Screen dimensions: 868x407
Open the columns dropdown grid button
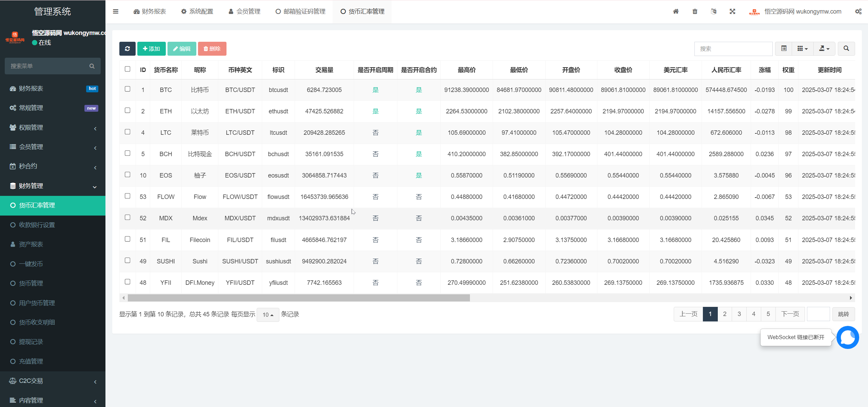[x=802, y=49]
